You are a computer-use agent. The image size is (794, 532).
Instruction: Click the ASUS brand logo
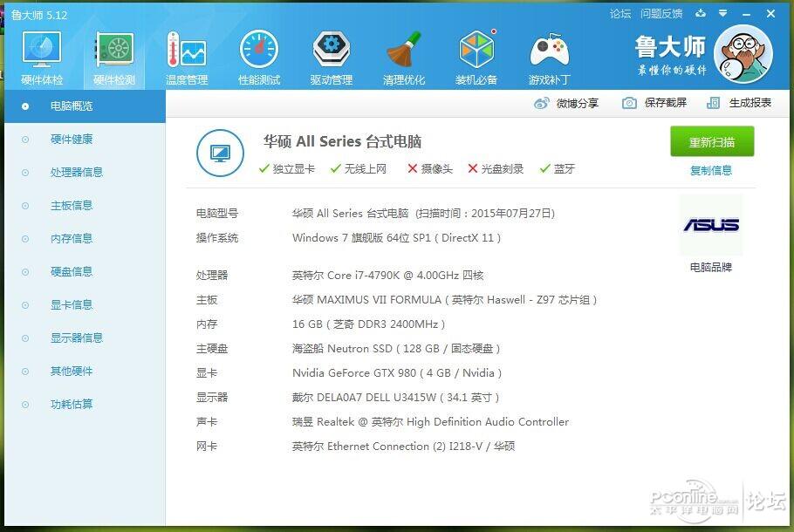pyautogui.click(x=711, y=225)
